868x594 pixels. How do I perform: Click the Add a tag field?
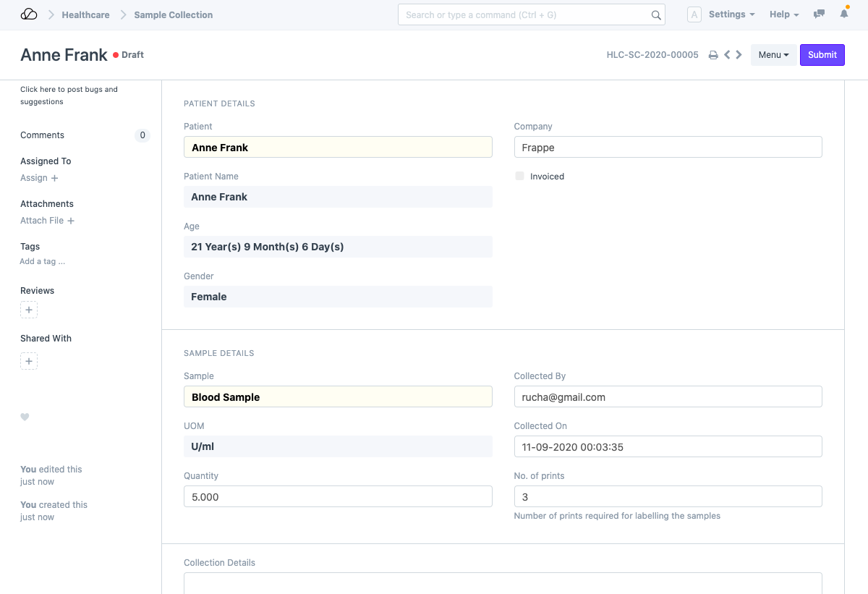tap(42, 261)
